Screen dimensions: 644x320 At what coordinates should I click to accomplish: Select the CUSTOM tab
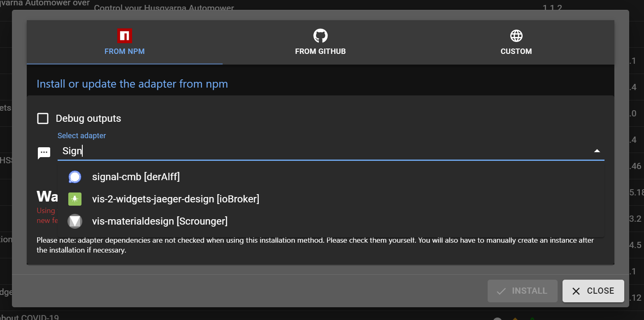coord(516,42)
